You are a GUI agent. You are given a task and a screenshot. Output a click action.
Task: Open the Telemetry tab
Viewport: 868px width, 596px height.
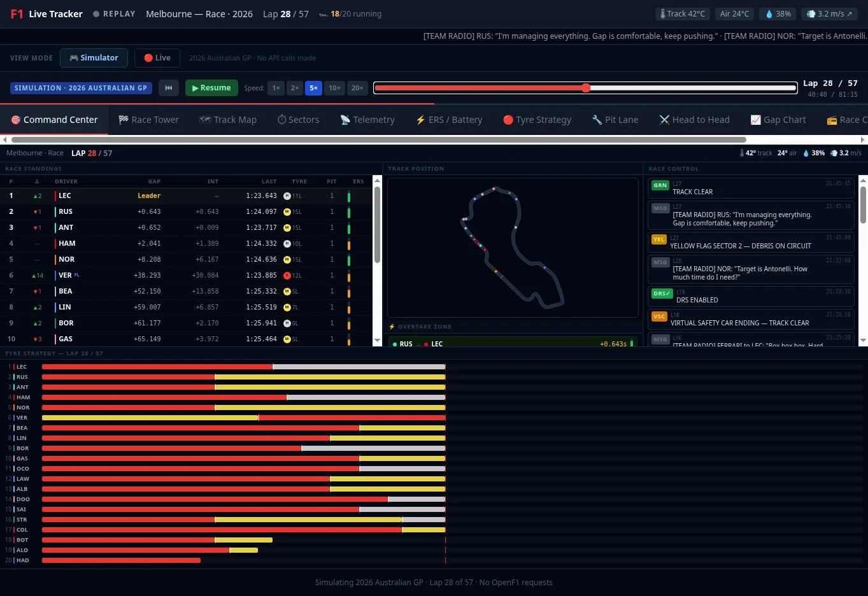(367, 120)
